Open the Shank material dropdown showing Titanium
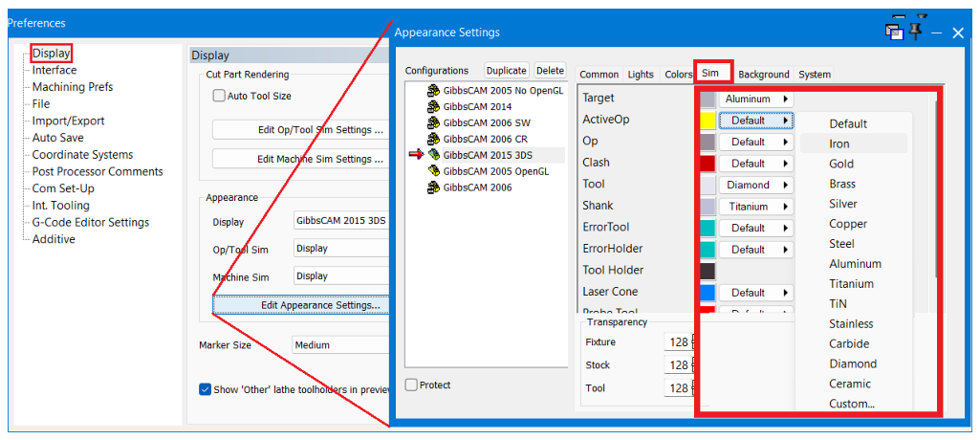 pos(755,207)
